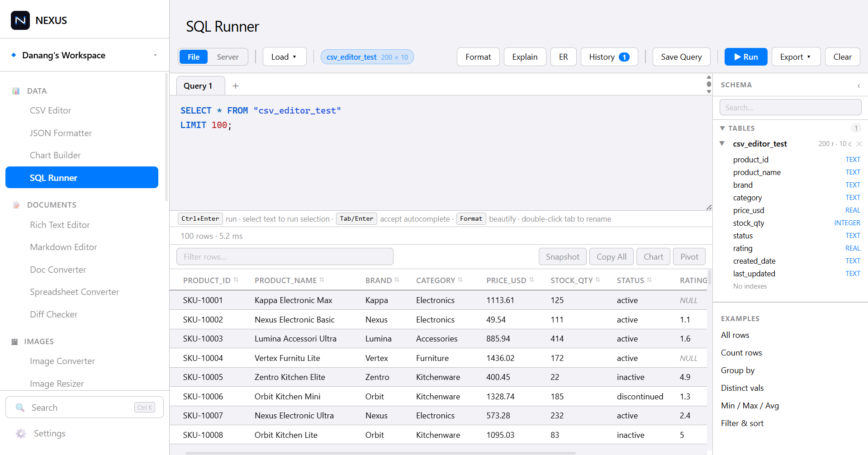Click the Nexus logo icon
This screenshot has height=455, width=868.
click(x=20, y=20)
